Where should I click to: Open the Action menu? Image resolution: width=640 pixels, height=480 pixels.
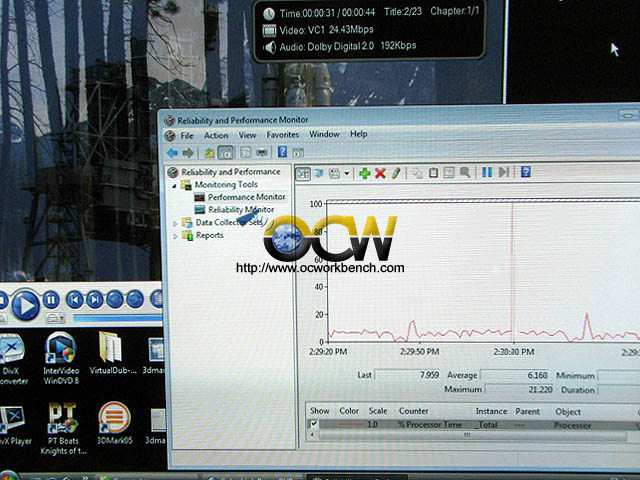point(216,135)
